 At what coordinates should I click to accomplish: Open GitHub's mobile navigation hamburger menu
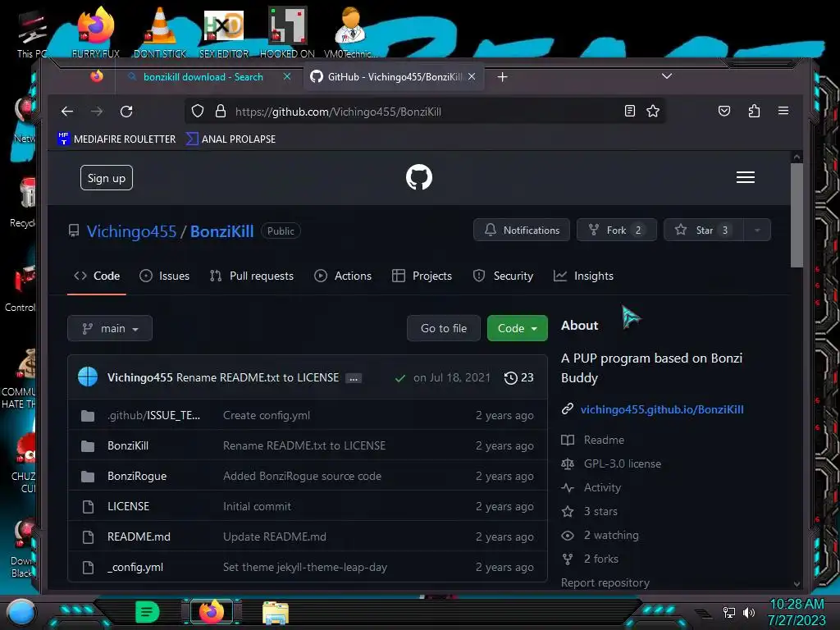coord(745,177)
